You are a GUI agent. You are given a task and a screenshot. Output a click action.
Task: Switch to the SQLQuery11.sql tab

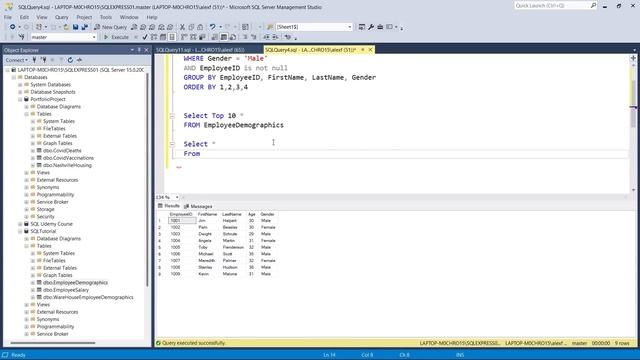click(x=200, y=50)
